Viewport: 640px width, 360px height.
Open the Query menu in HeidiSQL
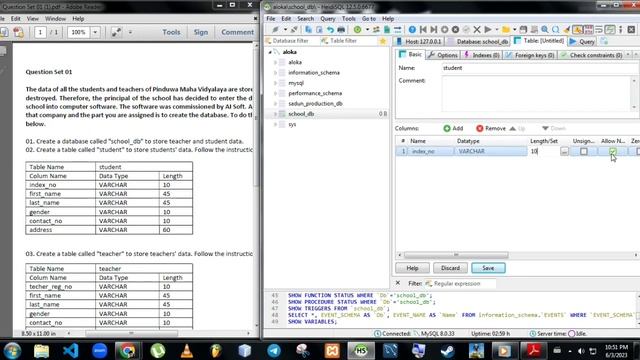point(327,19)
